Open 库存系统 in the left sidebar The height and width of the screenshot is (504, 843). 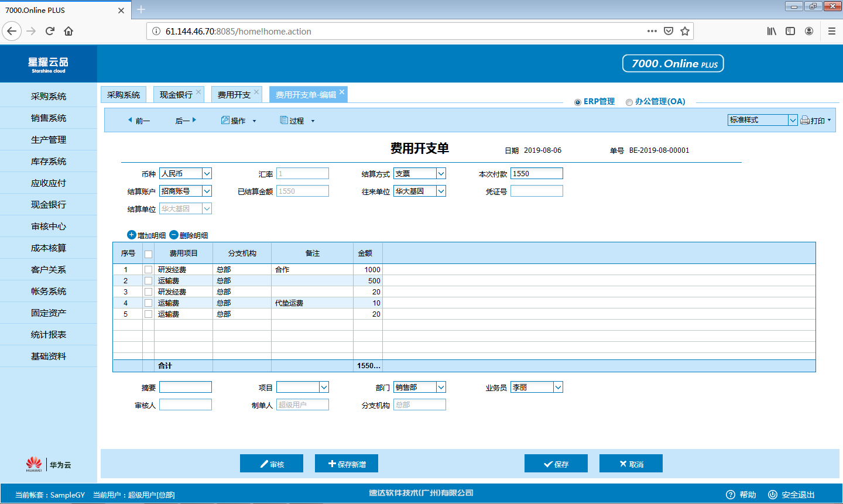pyautogui.click(x=49, y=162)
